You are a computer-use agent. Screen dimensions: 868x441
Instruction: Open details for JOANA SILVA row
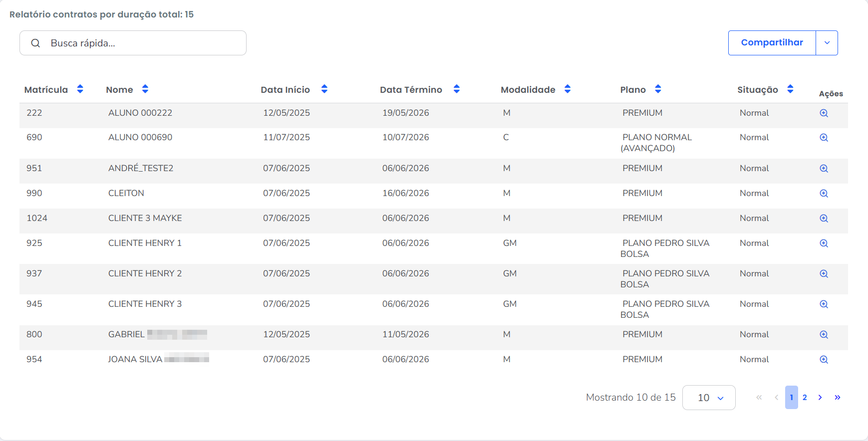(x=824, y=360)
